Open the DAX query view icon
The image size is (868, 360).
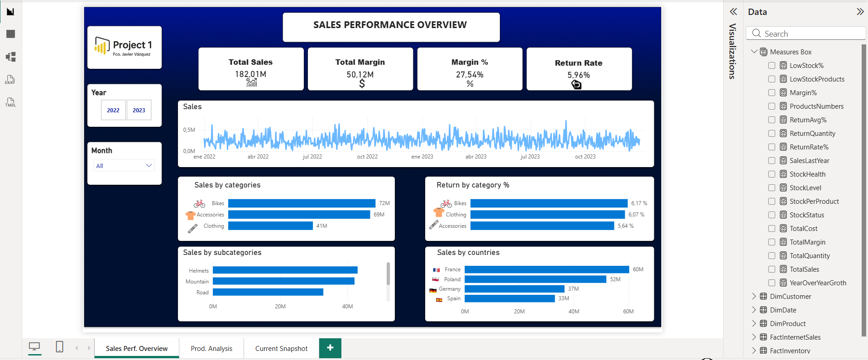(10, 80)
